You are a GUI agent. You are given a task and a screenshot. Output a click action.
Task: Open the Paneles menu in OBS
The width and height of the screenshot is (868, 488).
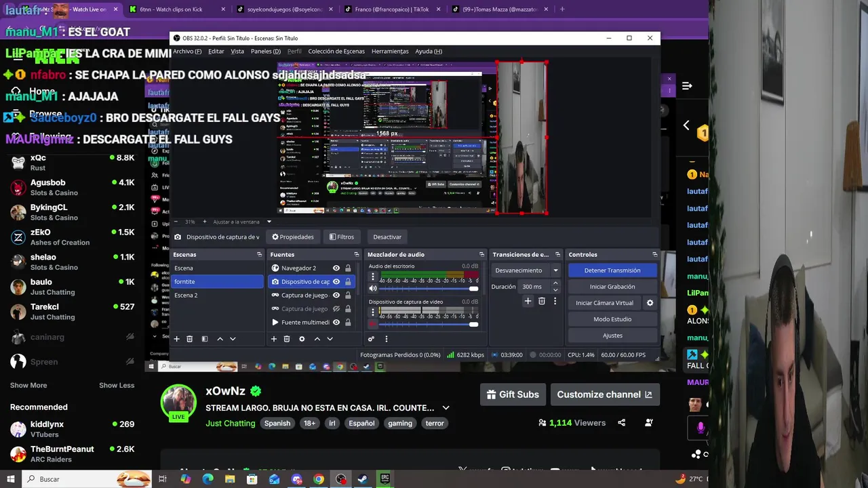point(265,51)
